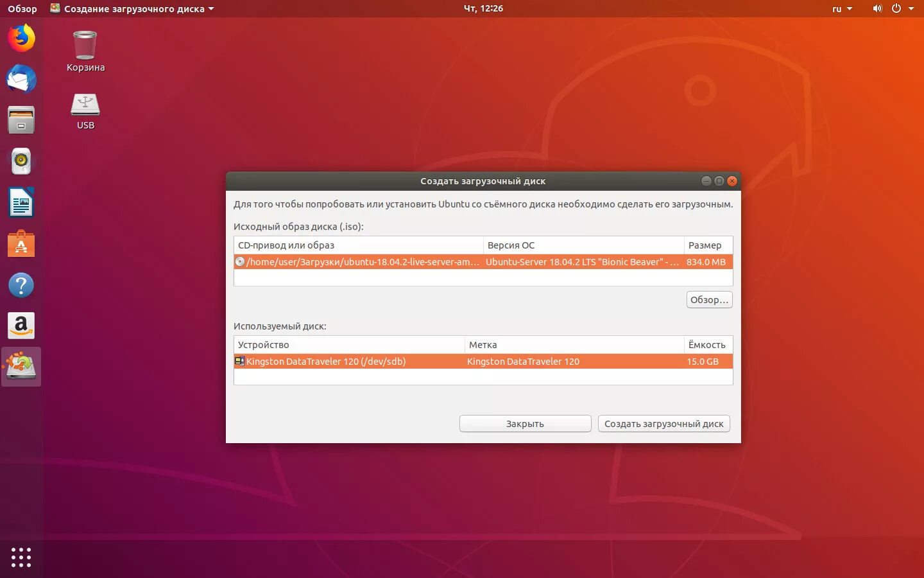Open the Help icon in dock

point(21,285)
